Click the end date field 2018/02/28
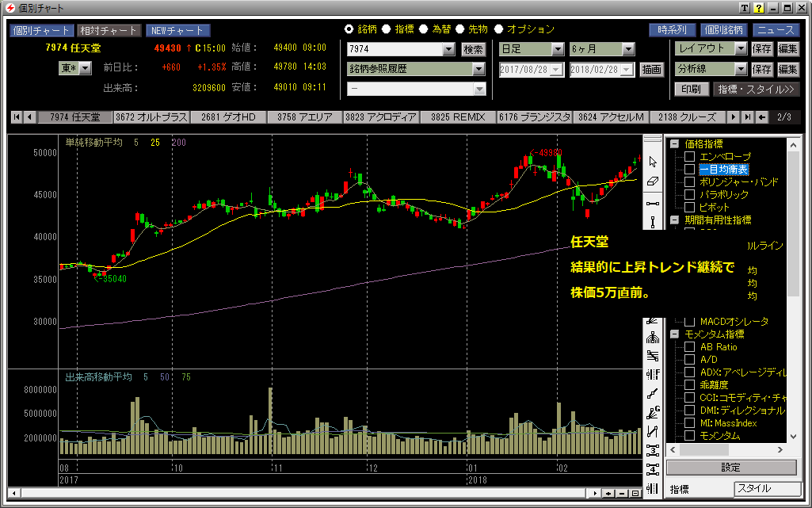812x508 pixels. click(601, 70)
